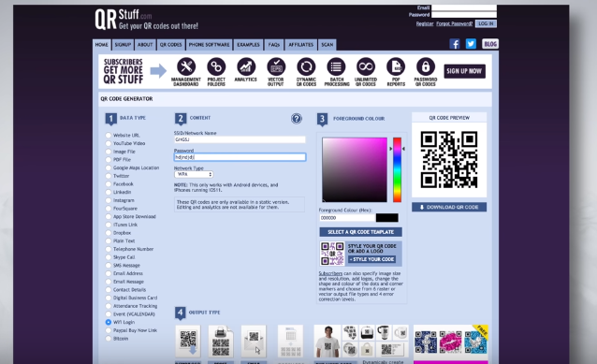Open the Network Type WPA dropdown
Screen dimensions: 597x364
click(194, 174)
